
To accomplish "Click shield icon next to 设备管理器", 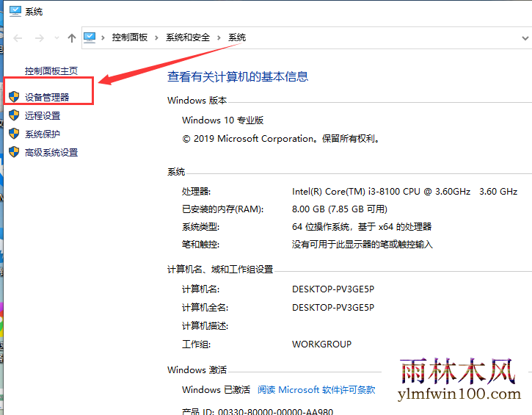I will (x=14, y=97).
